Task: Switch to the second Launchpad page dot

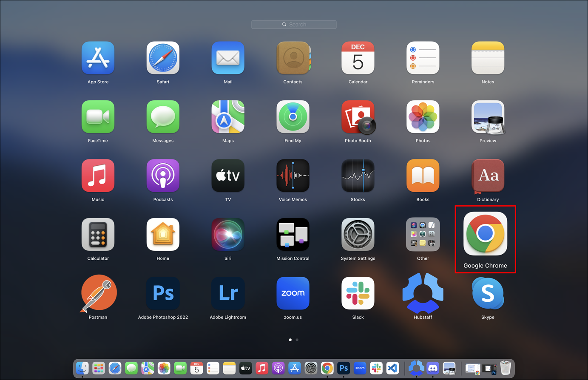Action: [297, 340]
